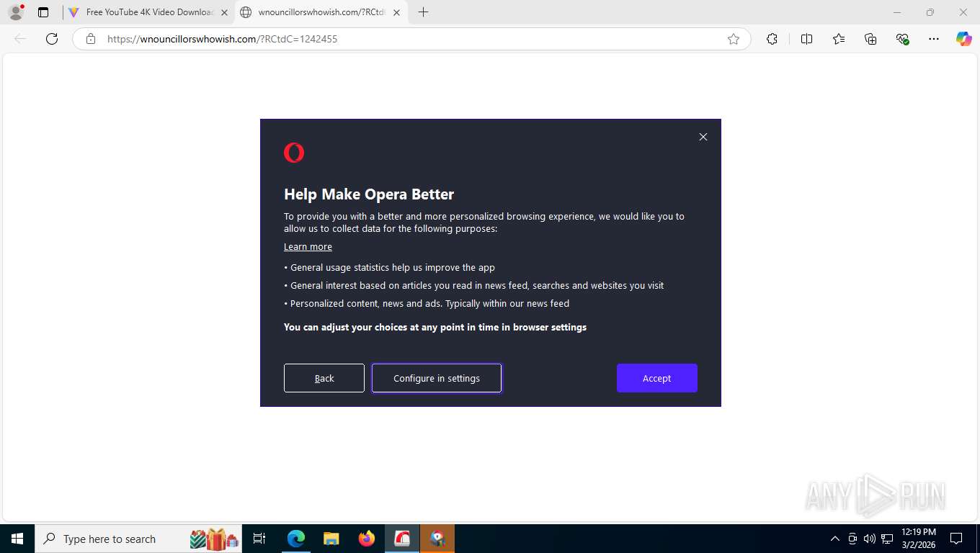Click the meet now tray icon
980x553 pixels.
(852, 539)
